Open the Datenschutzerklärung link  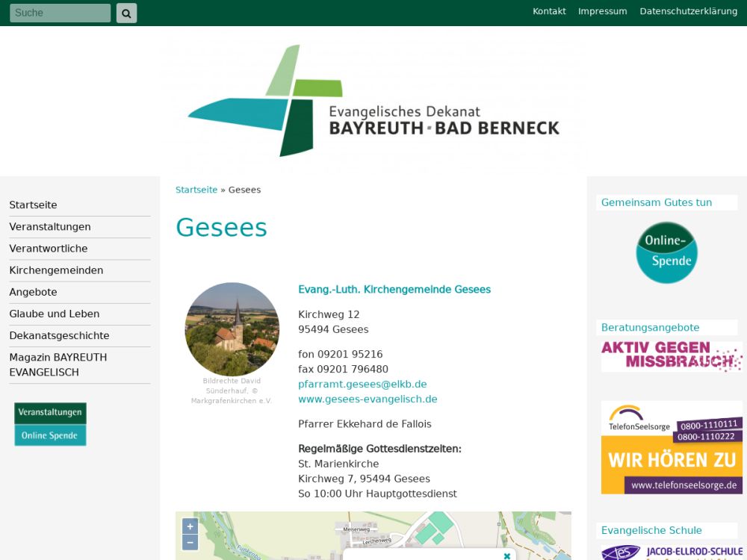point(688,11)
